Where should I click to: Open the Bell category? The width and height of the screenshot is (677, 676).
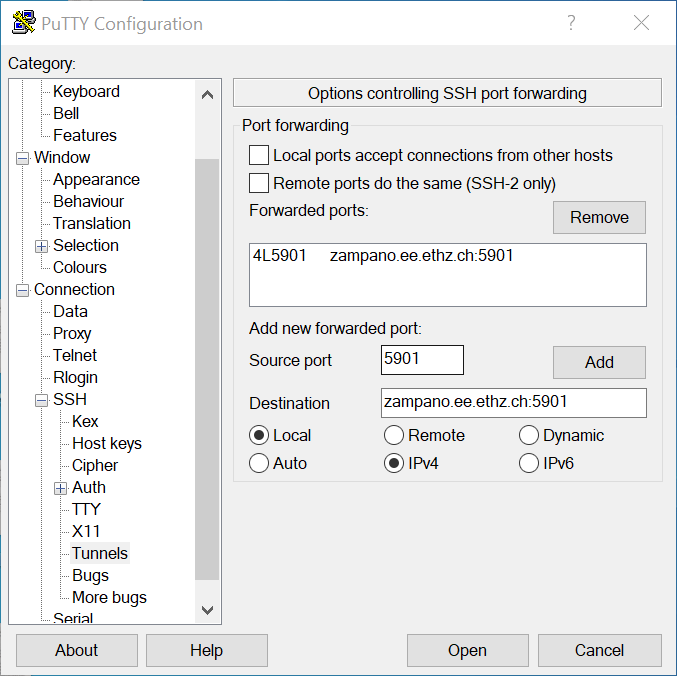pos(66,114)
